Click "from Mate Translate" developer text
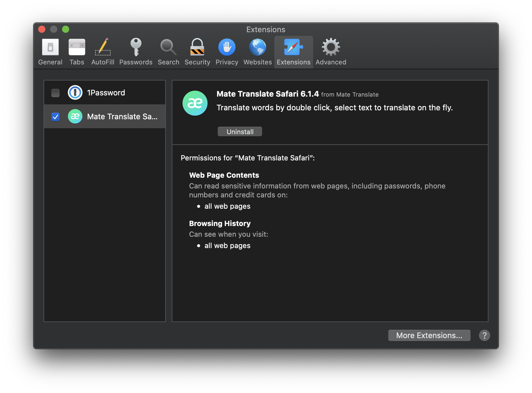Viewport: 532px width, 393px height. click(350, 95)
